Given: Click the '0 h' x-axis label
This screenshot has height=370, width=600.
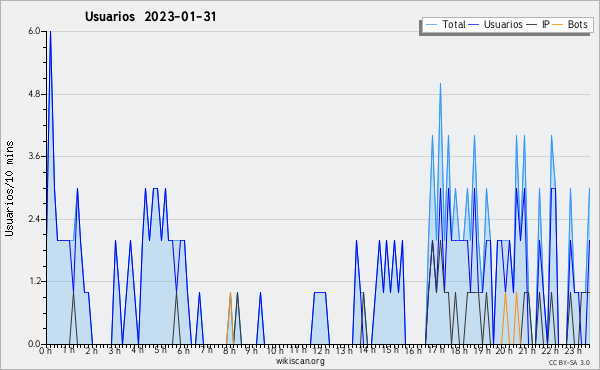Looking at the screenshot, I should pos(45,350).
